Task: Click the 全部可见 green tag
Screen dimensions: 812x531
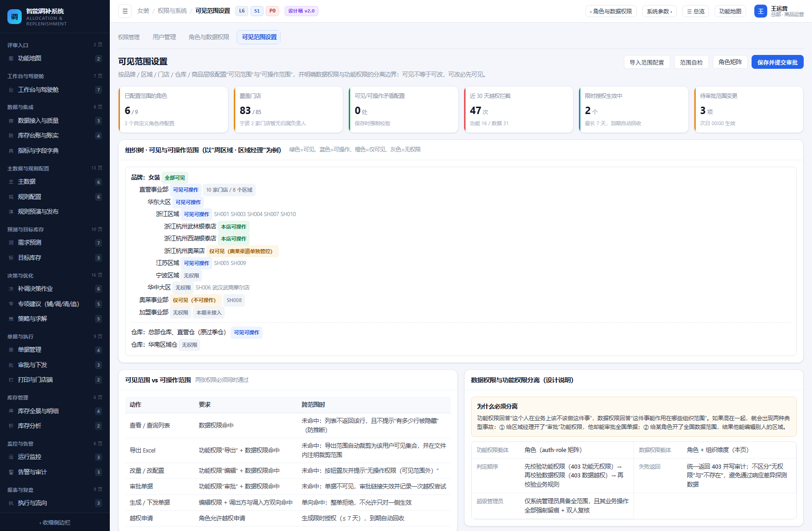Action: (175, 178)
